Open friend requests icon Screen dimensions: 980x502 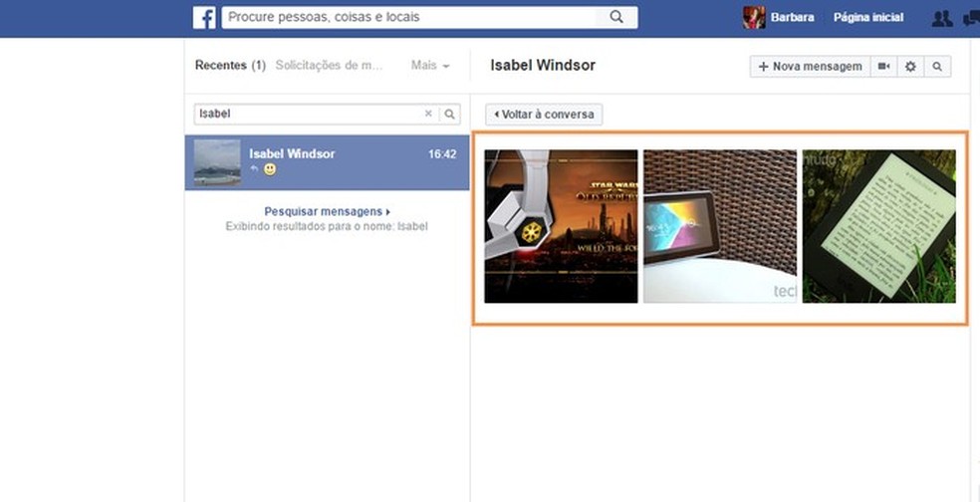click(941, 18)
